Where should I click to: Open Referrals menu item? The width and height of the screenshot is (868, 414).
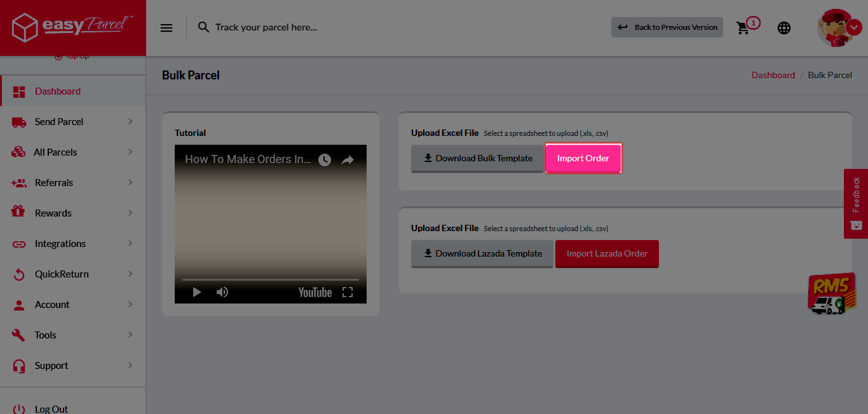[x=73, y=183]
